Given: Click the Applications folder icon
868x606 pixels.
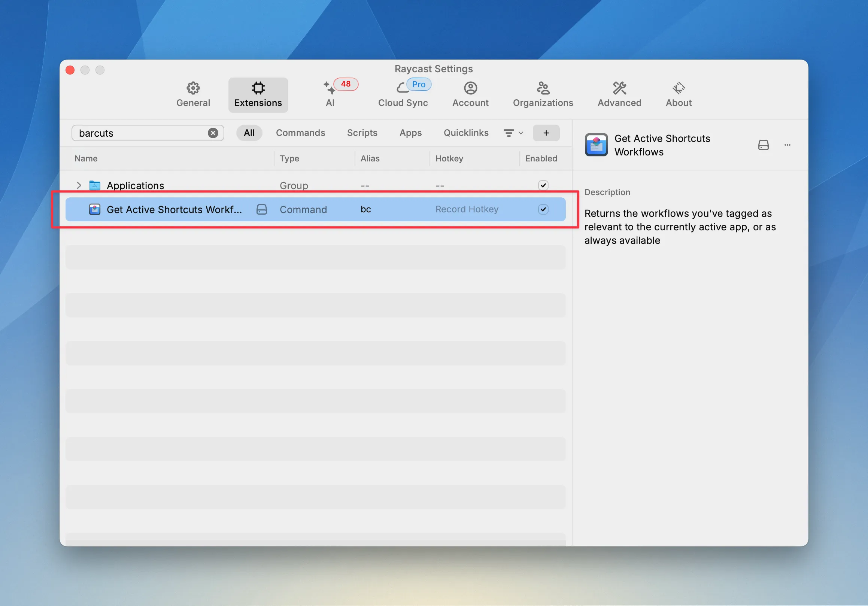Looking at the screenshot, I should pos(94,185).
